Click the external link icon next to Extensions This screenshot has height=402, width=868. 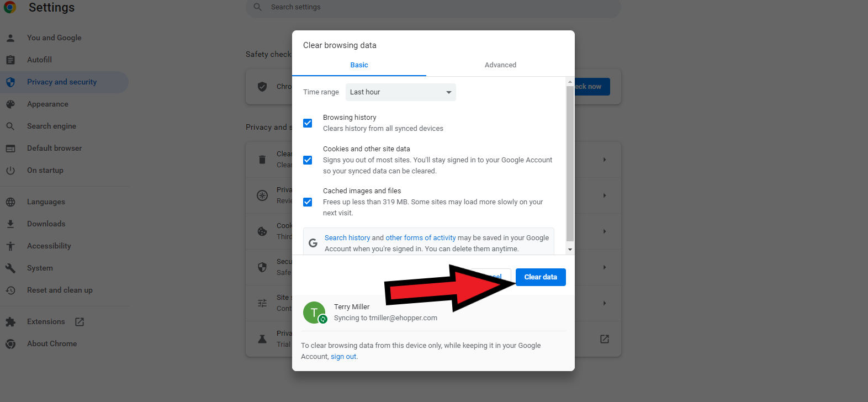click(80, 321)
